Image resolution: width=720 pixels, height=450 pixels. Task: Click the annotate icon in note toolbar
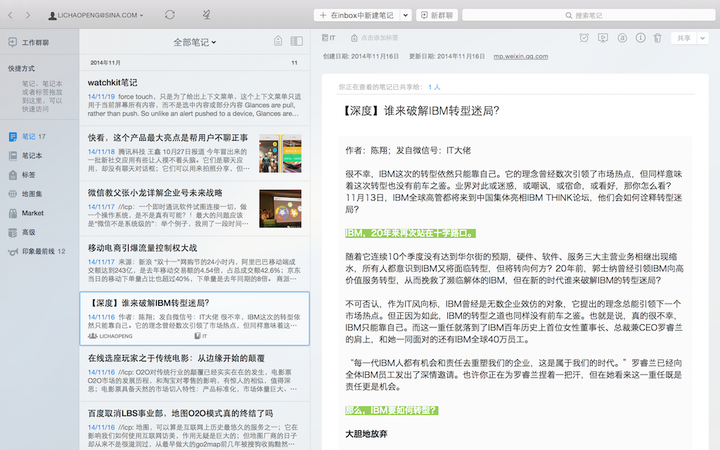click(622, 38)
